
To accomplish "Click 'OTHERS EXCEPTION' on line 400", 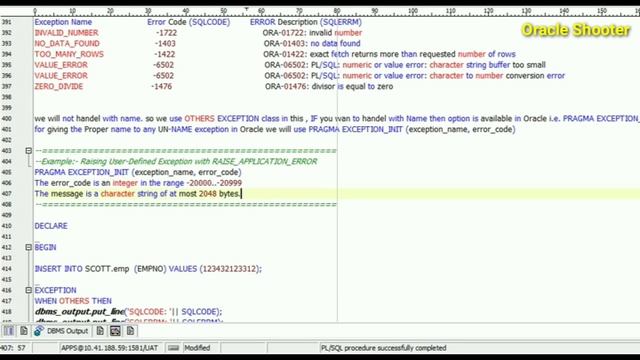I will pyautogui.click(x=222, y=118).
